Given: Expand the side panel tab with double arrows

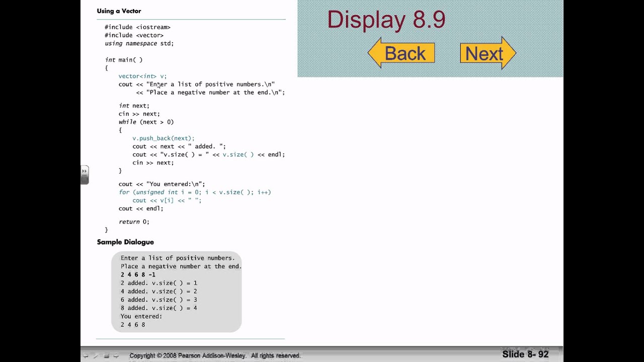Looking at the screenshot, I should 85,175.
